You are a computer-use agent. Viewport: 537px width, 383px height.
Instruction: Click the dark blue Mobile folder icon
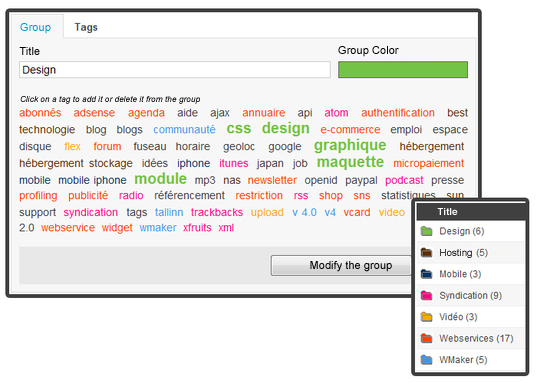[x=426, y=274]
